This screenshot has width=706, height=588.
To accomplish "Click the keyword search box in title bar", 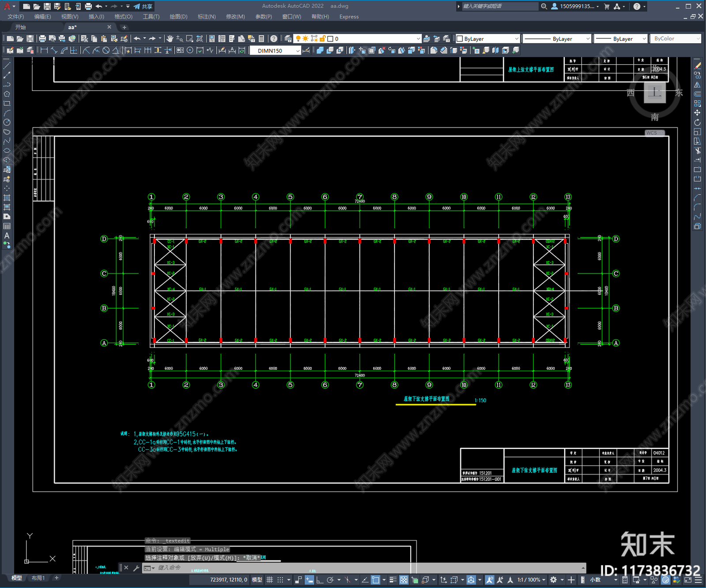I will tap(500, 6).
